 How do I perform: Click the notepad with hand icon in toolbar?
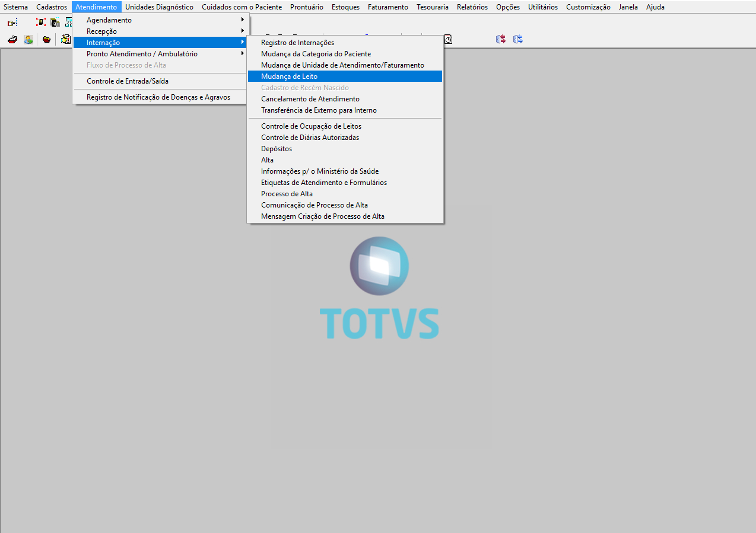(x=66, y=39)
